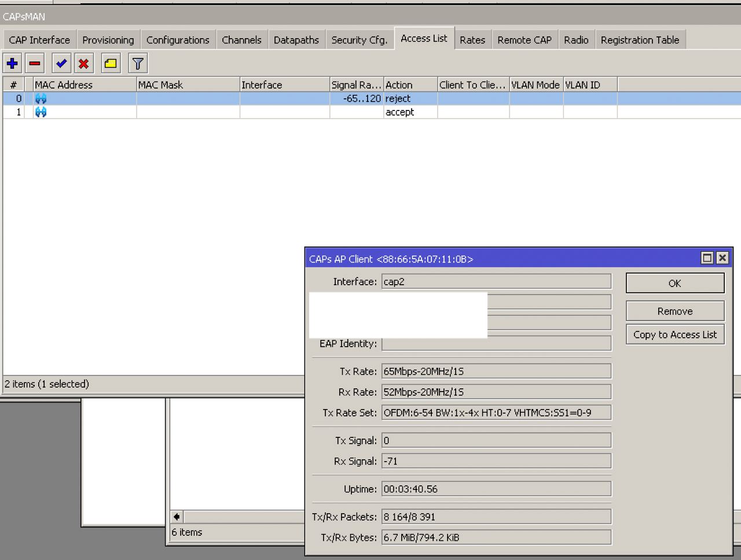Image resolution: width=741 pixels, height=560 pixels.
Task: Disable entry with the red X icon
Action: pos(84,64)
